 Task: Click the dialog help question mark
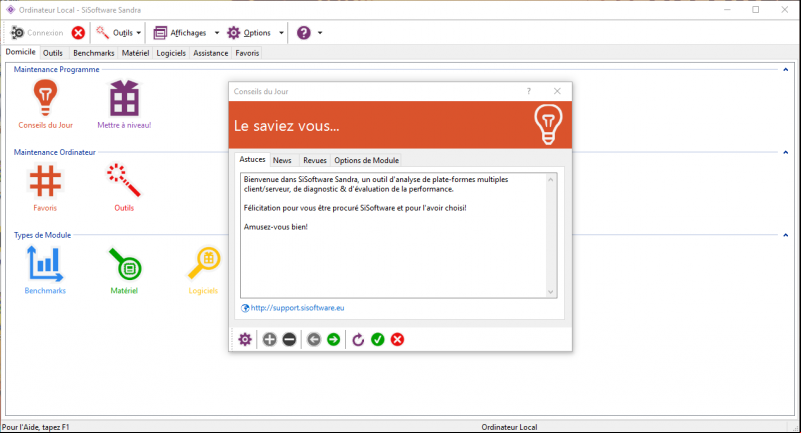(x=529, y=91)
